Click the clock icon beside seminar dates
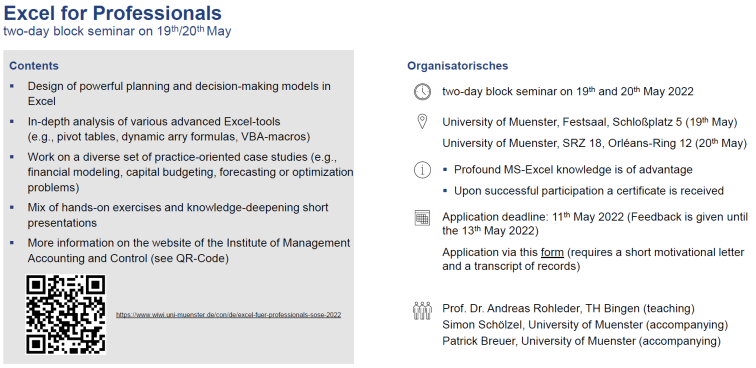The height and width of the screenshot is (368, 756). tap(422, 92)
